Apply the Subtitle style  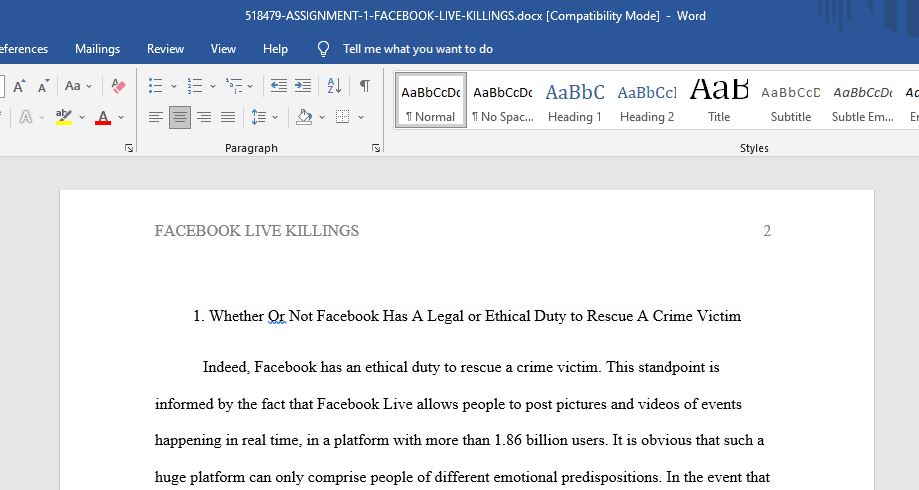(791, 100)
